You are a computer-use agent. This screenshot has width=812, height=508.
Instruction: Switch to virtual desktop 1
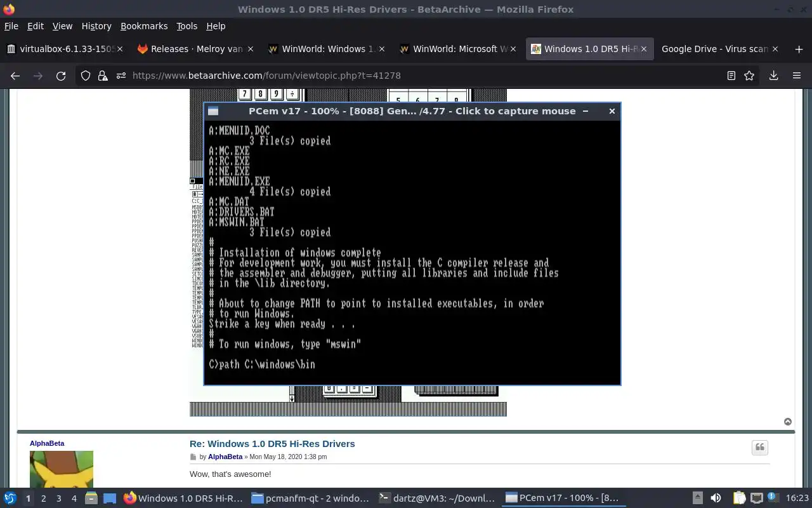tap(28, 498)
